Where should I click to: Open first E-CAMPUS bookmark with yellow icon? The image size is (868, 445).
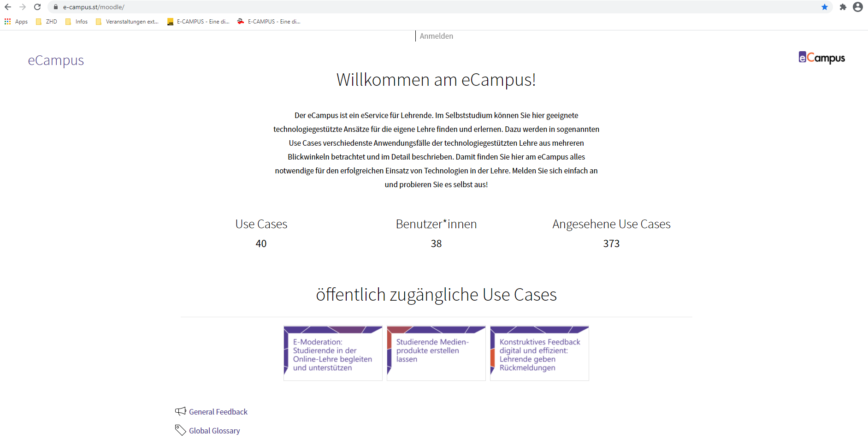click(x=198, y=22)
